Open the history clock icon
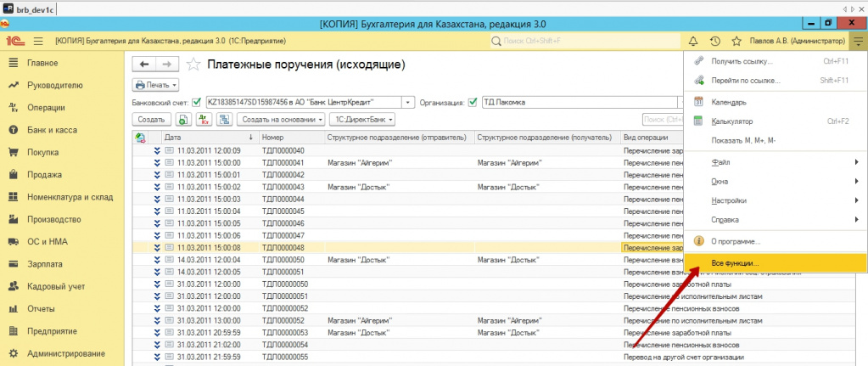Viewport: 868px width, 366px height. [x=714, y=41]
